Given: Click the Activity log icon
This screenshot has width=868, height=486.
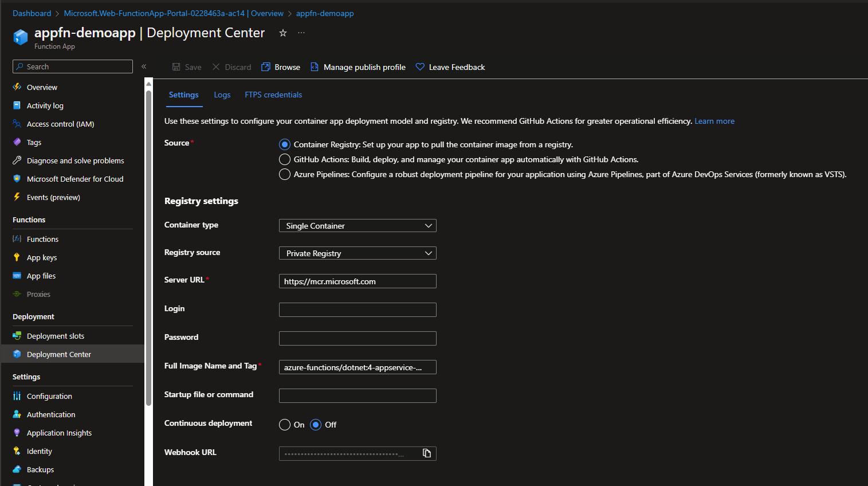Looking at the screenshot, I should (17, 105).
